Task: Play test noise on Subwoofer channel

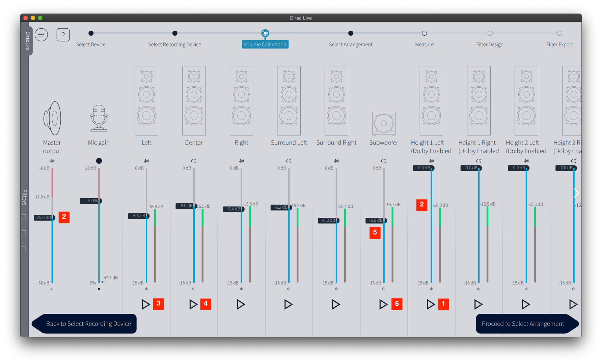Action: [x=383, y=304]
